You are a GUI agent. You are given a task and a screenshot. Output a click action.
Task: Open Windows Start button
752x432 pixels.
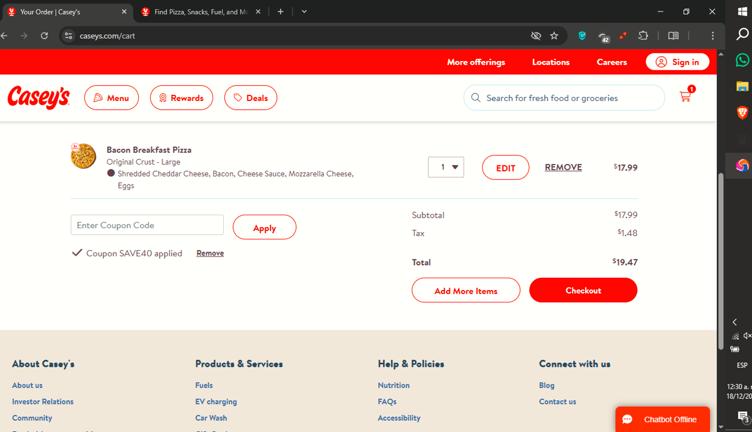(x=742, y=12)
